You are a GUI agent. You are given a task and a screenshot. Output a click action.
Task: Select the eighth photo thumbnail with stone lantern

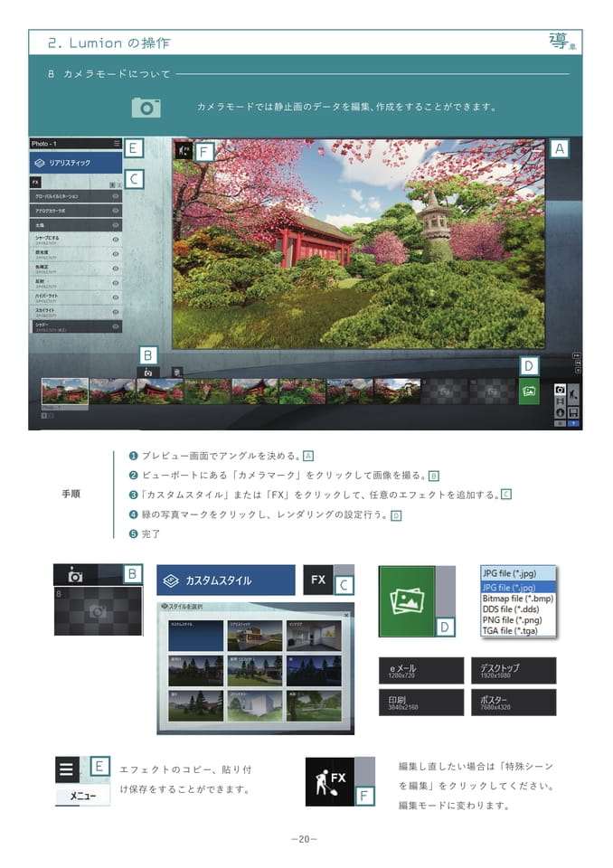(398, 392)
